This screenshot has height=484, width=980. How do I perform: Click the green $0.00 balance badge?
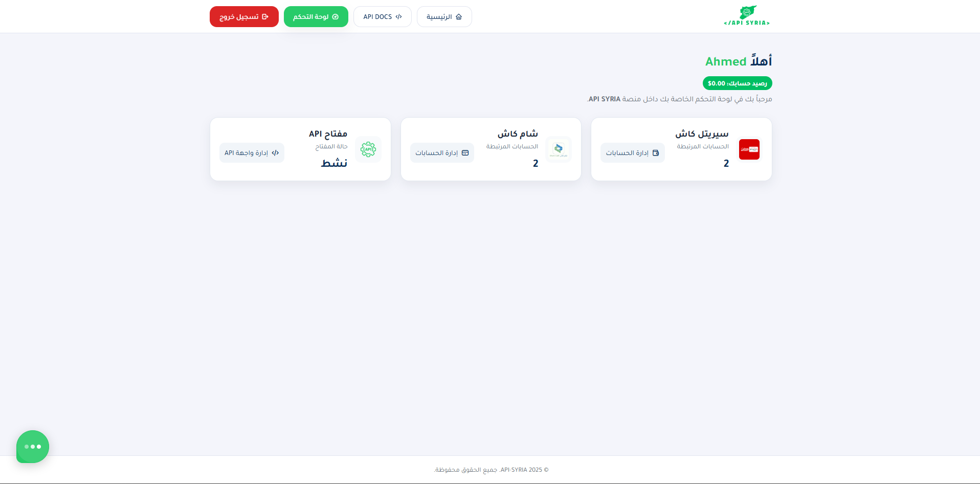737,83
